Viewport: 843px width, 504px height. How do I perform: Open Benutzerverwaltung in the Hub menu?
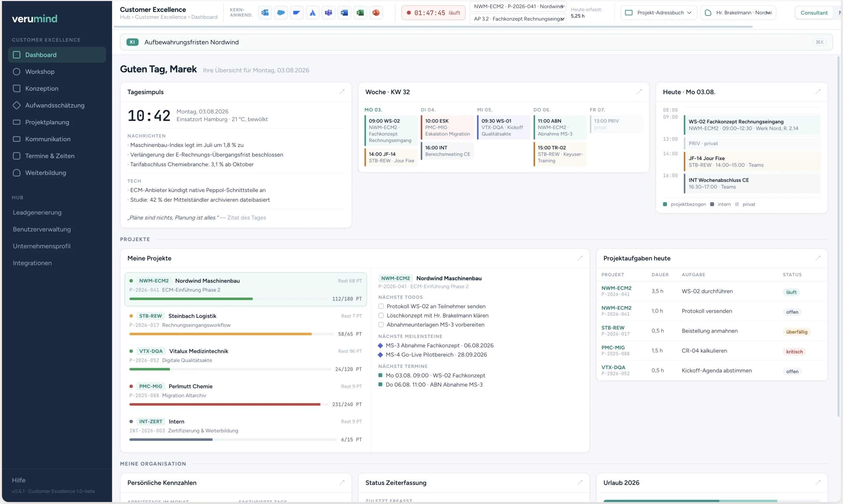pyautogui.click(x=42, y=229)
